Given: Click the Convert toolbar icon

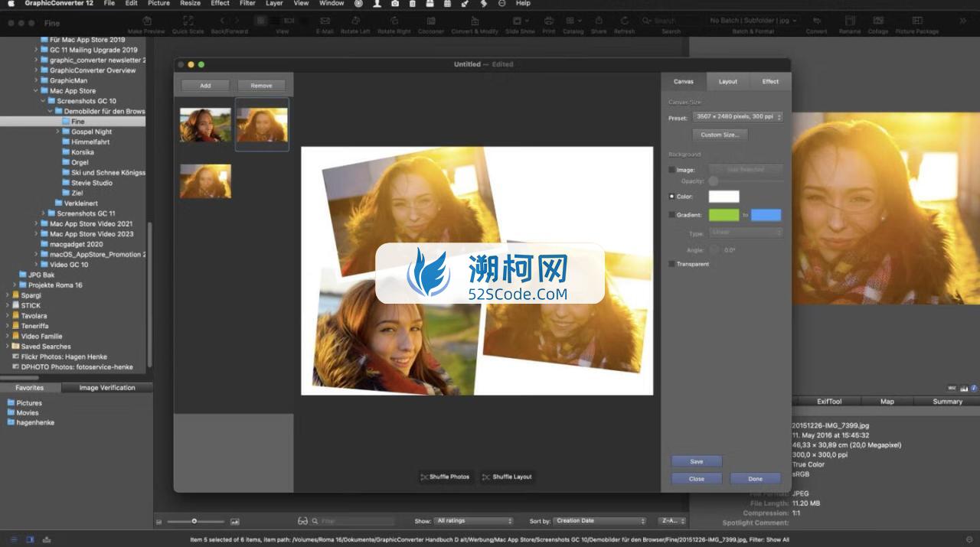Looking at the screenshot, I should coord(816,21).
